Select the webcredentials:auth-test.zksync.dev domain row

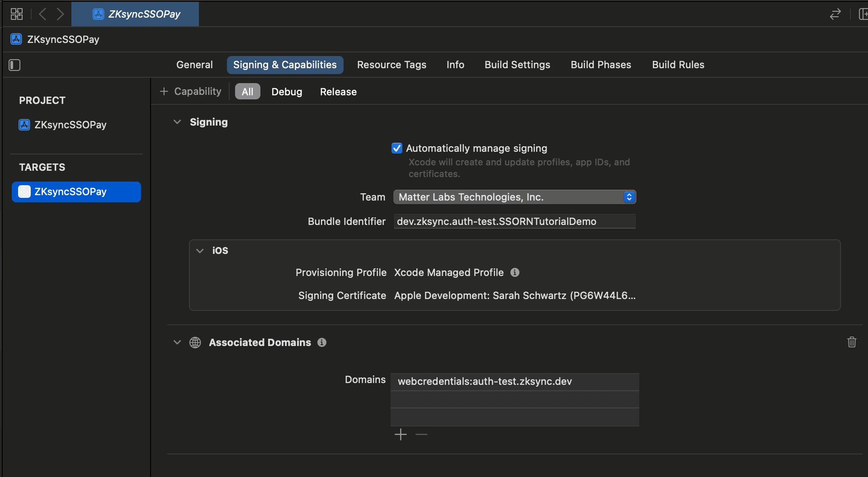pyautogui.click(x=514, y=382)
